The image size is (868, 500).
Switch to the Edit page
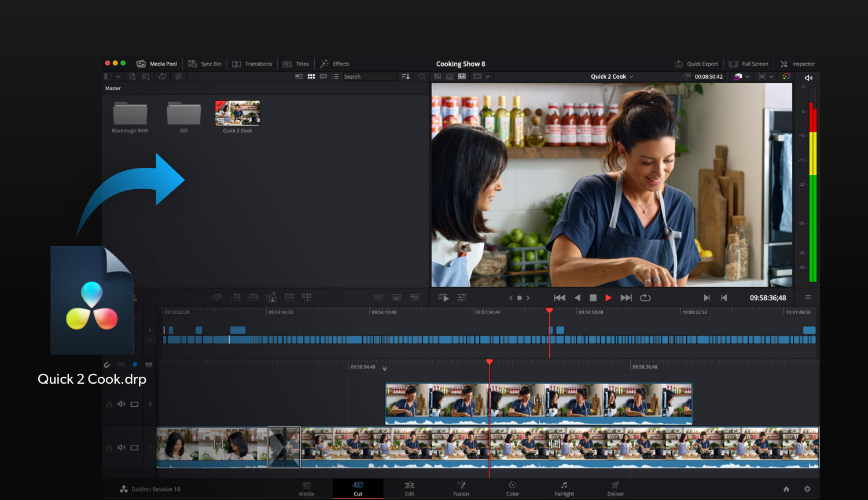(x=410, y=489)
